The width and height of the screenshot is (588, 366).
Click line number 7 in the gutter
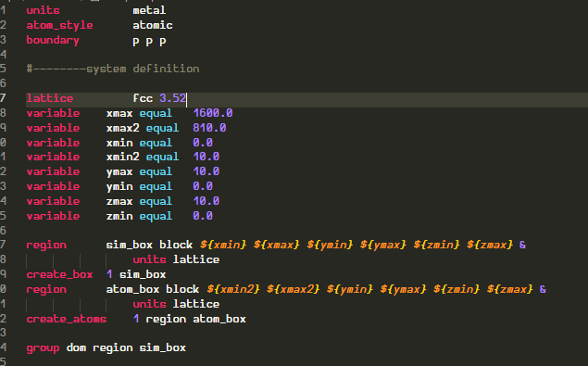click(x=3, y=98)
